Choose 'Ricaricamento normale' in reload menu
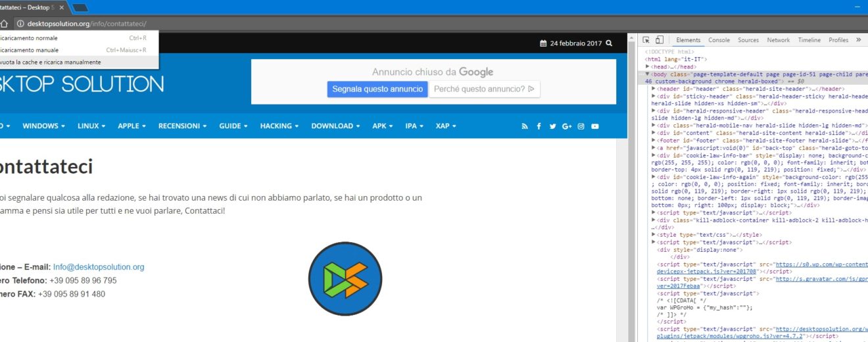Screen dimensions: 868x342 tap(79, 38)
